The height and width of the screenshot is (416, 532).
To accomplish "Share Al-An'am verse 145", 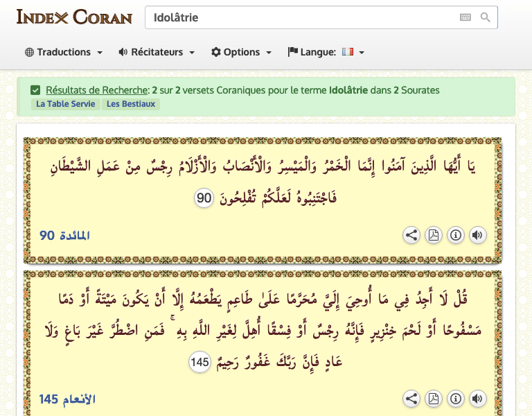I will 411,399.
